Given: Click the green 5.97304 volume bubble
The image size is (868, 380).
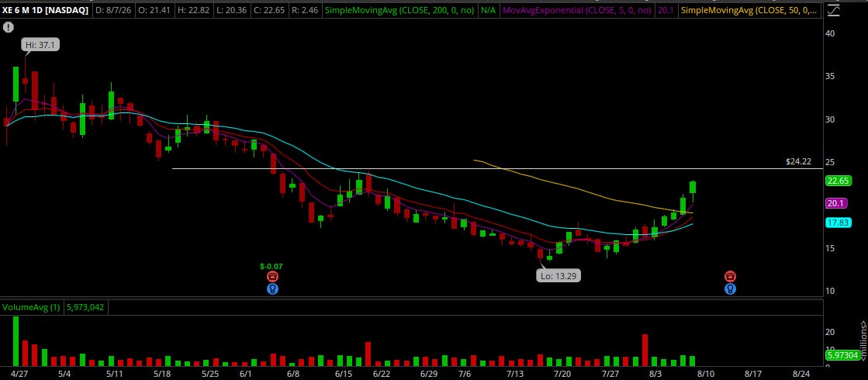Looking at the screenshot, I should (842, 355).
